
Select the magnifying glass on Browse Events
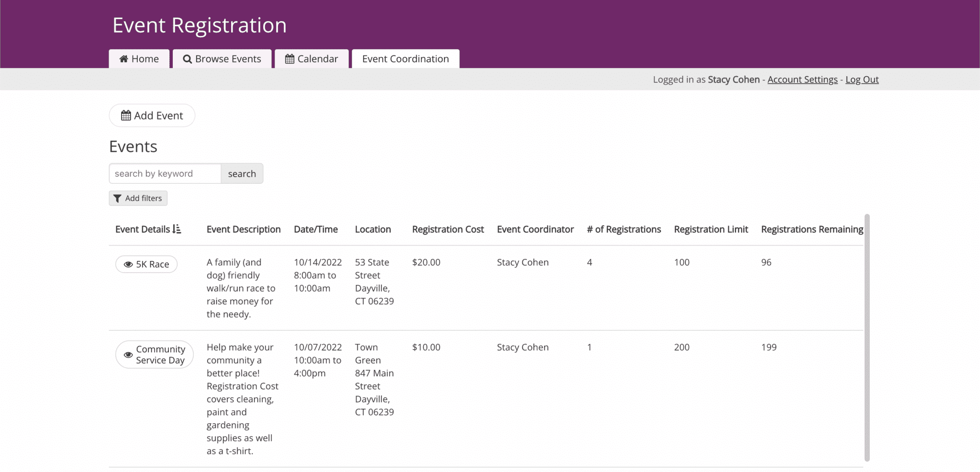[x=187, y=58]
